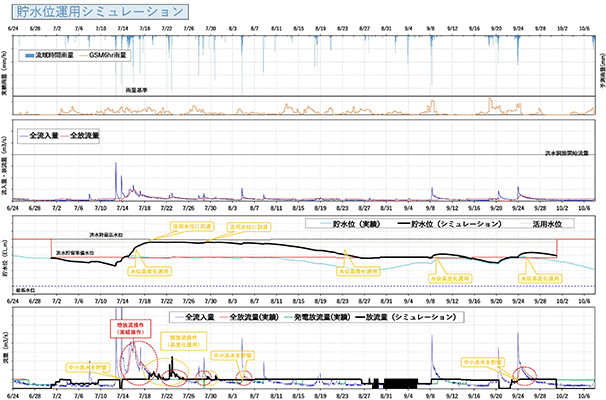606x400 pixels.
Task: Click the 雨量基準 label in rainfall chart
Action: pyautogui.click(x=136, y=90)
